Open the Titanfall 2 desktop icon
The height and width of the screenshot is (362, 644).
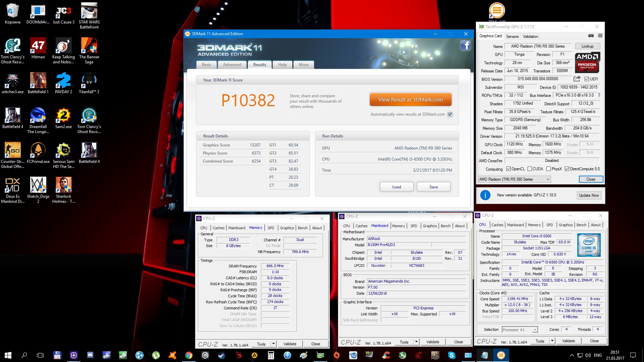89,83
